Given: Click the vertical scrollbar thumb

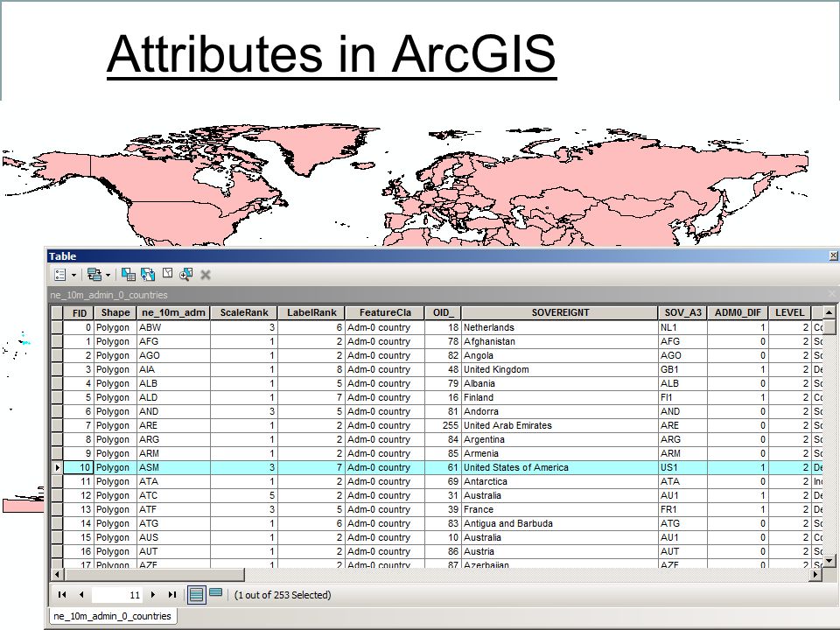Looking at the screenshot, I should coord(829,326).
